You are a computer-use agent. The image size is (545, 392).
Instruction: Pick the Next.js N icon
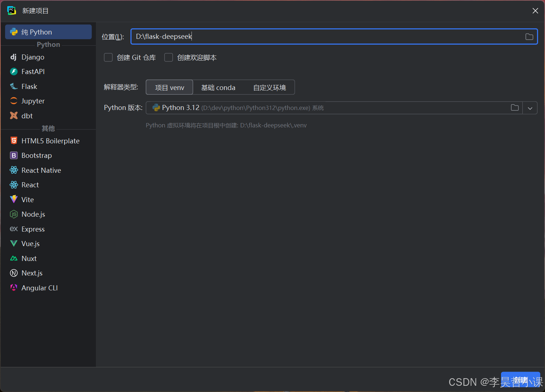pyautogui.click(x=14, y=273)
